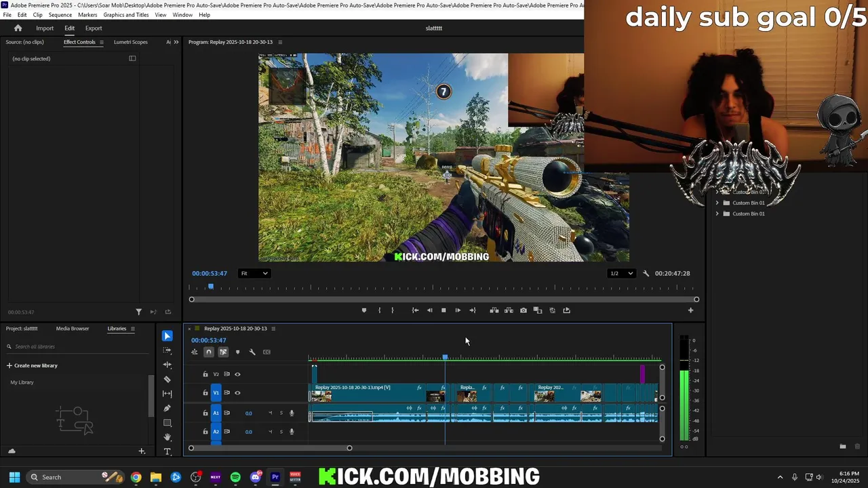This screenshot has height=488, width=868.
Task: Add marker in Program monitor
Action: (364, 310)
